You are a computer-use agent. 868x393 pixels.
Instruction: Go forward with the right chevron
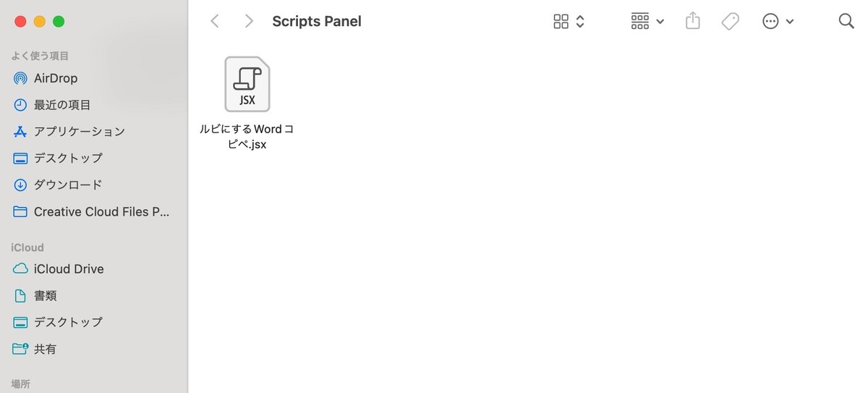pos(249,21)
